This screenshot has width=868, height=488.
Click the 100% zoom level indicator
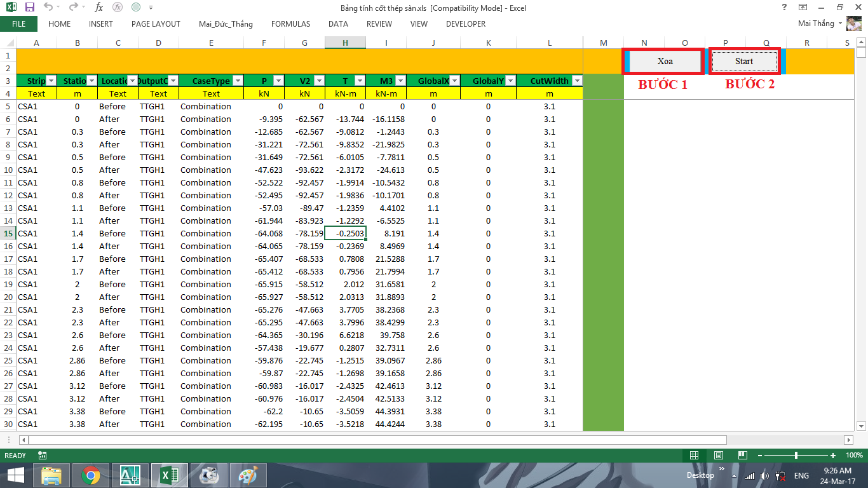coord(854,455)
